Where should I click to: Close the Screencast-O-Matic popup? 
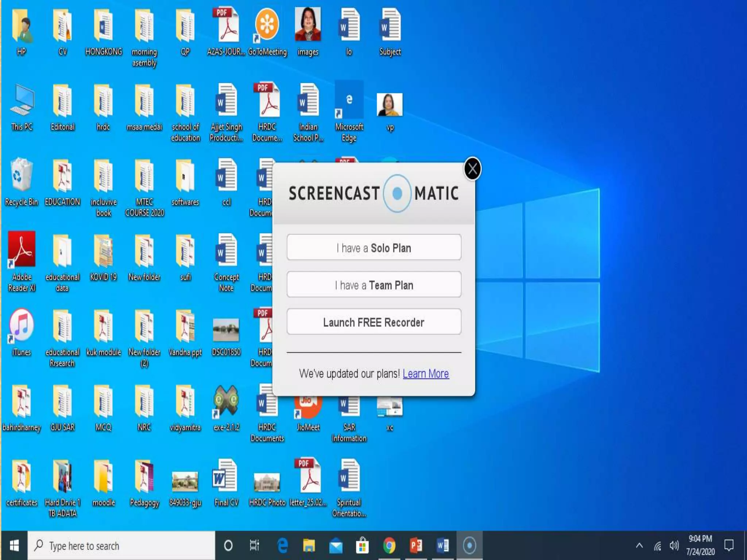[472, 169]
